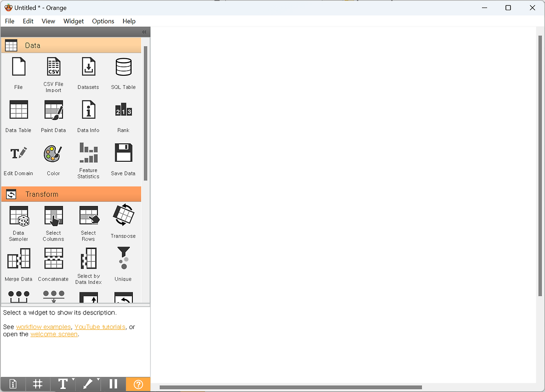
Task: Add the Feature Statistics widget
Action: pos(89,152)
